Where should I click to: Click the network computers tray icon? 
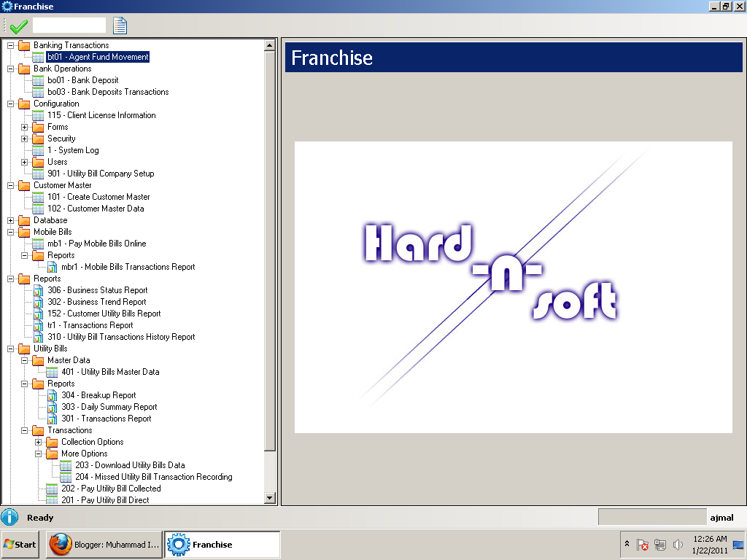659,544
